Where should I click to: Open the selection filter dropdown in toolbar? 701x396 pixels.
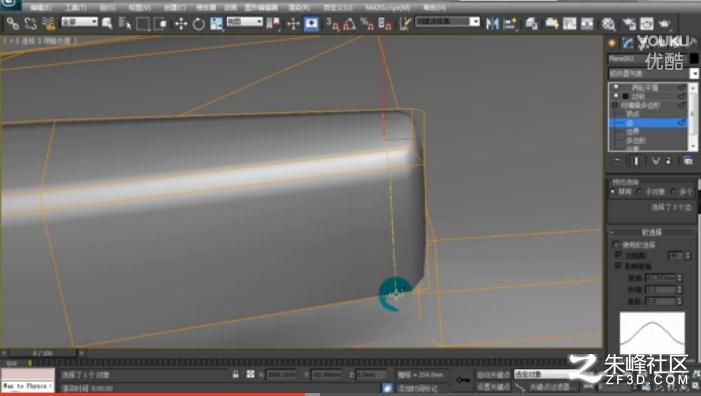[80, 21]
